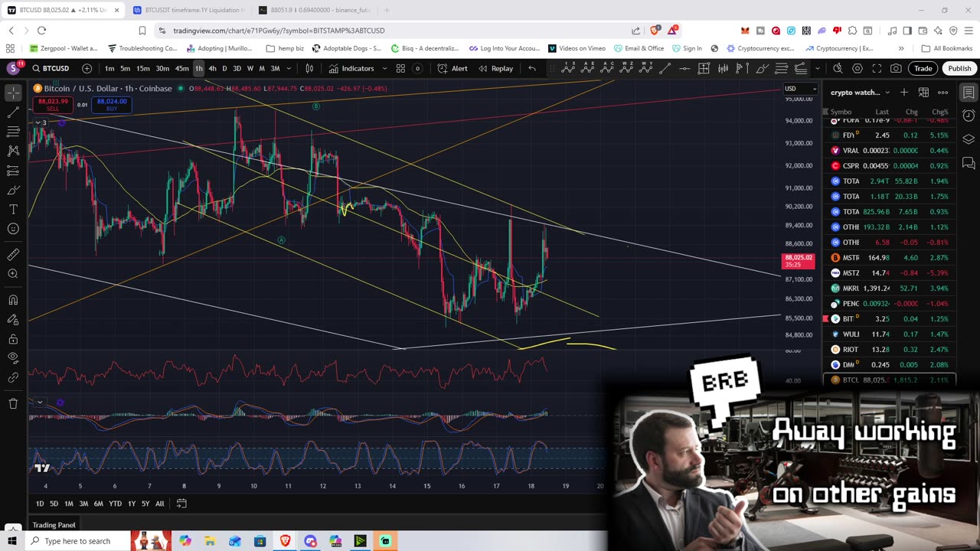
Task: Set date range to 5Y
Action: tap(145, 504)
